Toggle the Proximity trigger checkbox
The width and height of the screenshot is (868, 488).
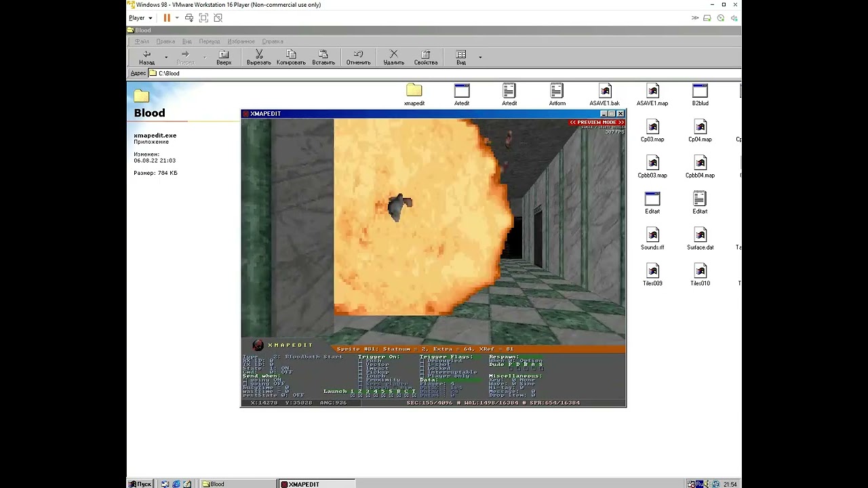tap(361, 380)
